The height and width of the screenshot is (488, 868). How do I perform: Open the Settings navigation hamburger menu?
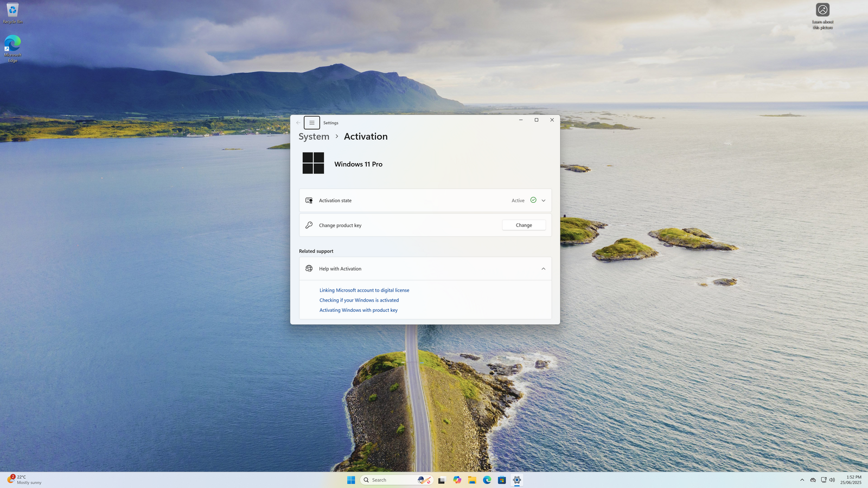pos(312,123)
